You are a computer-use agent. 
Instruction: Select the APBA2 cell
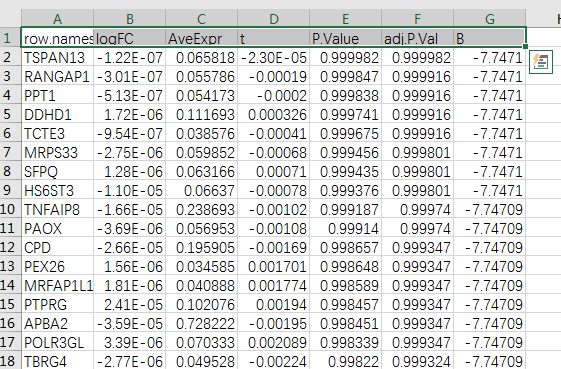tap(57, 323)
